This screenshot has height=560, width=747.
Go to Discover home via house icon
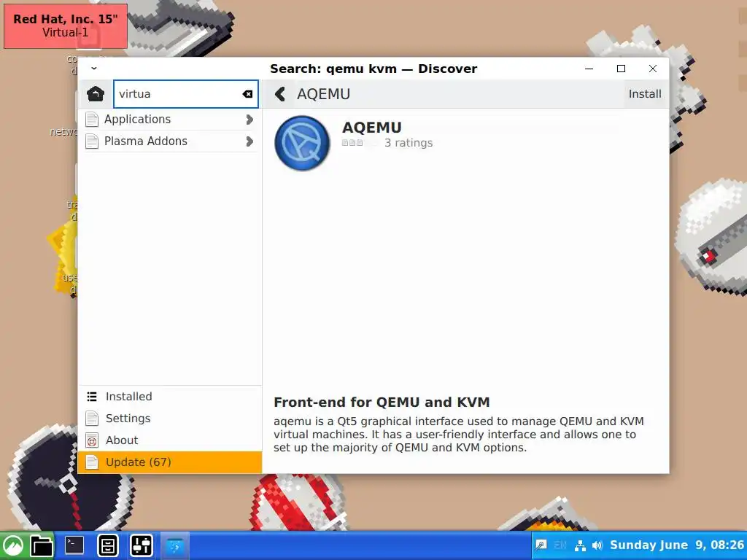tap(96, 94)
